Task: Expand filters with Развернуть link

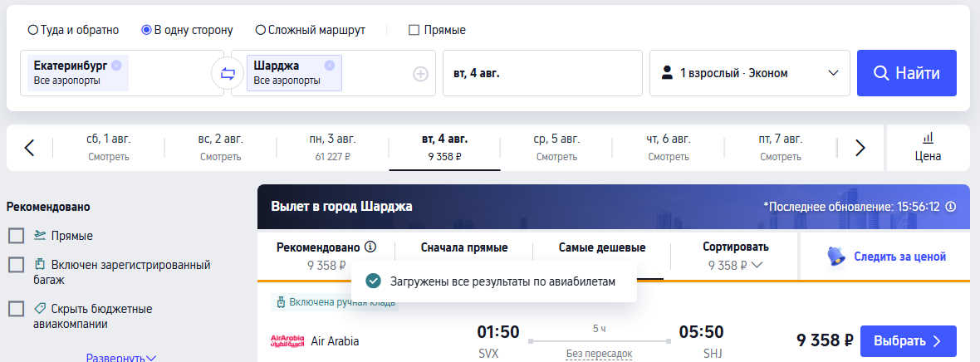Action: (121, 358)
